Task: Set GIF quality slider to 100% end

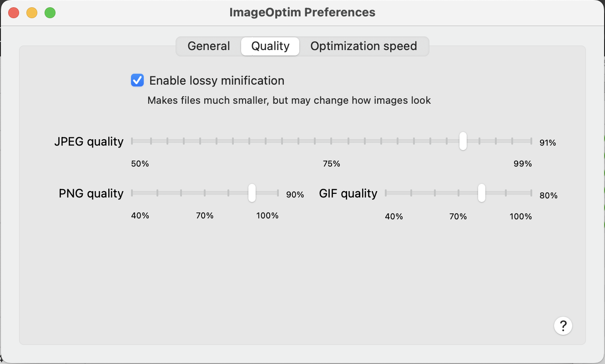Action: pyautogui.click(x=531, y=193)
